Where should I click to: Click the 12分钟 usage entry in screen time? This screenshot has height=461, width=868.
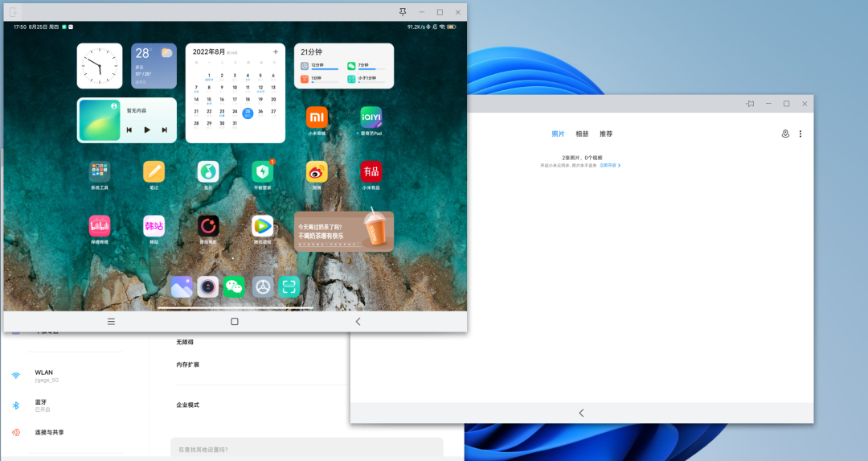(319, 66)
